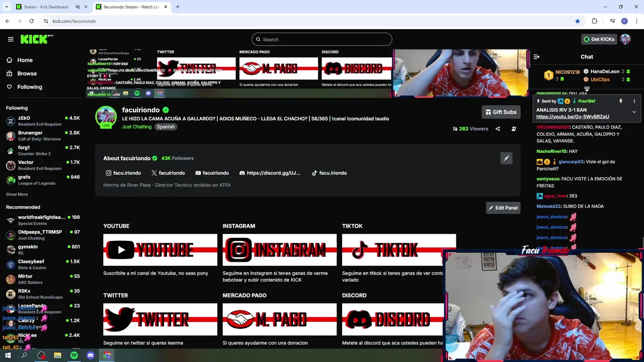The image size is (644, 362).
Task: Open the TWITTER panel banner
Action: [160, 319]
